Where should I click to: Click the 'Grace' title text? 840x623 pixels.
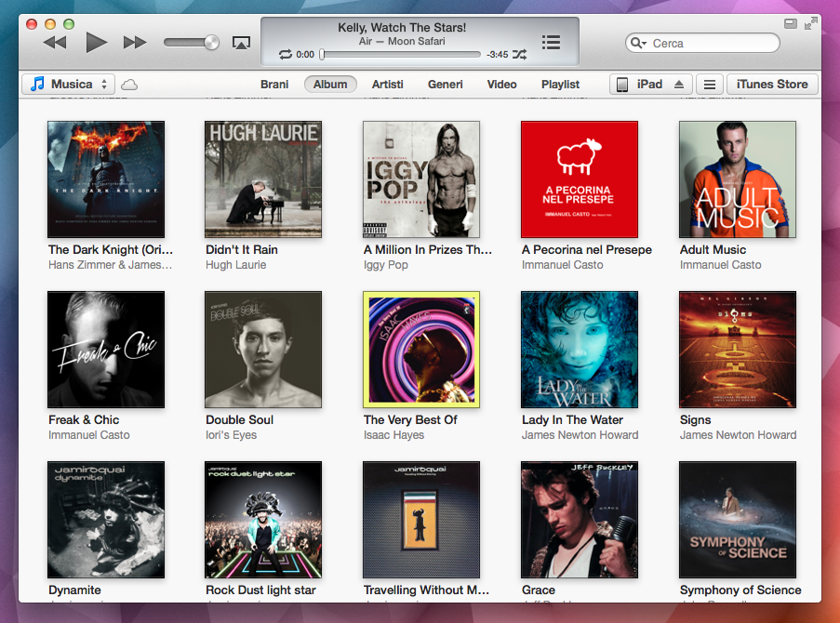tap(539, 590)
